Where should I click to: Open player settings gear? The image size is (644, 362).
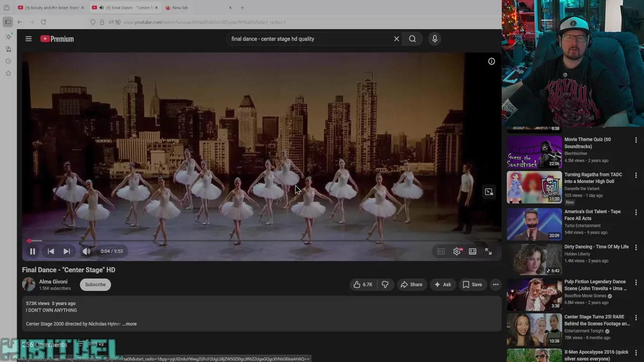457,251
